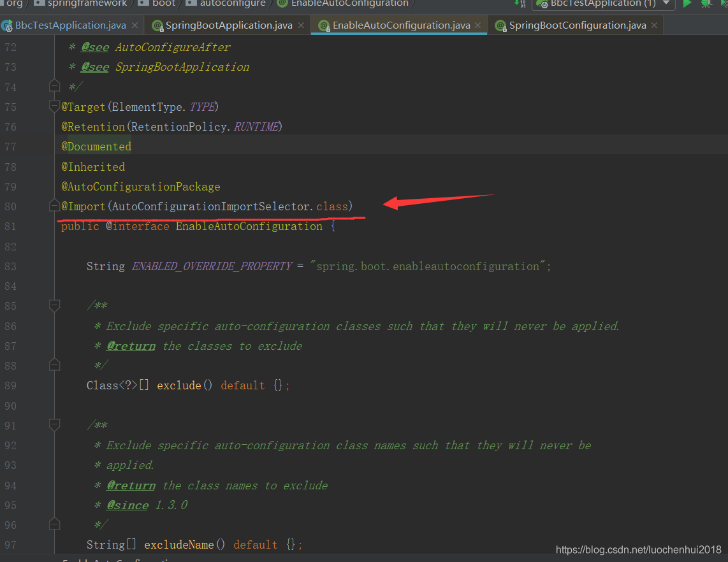Collapse the Javadoc block at line 91
The width and height of the screenshot is (728, 562).
[54, 425]
